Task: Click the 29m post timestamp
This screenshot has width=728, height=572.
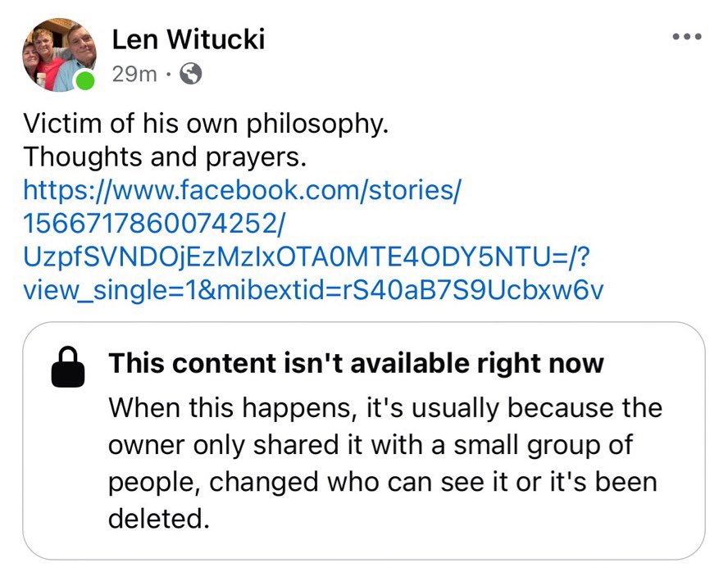Action: pyautogui.click(x=134, y=74)
